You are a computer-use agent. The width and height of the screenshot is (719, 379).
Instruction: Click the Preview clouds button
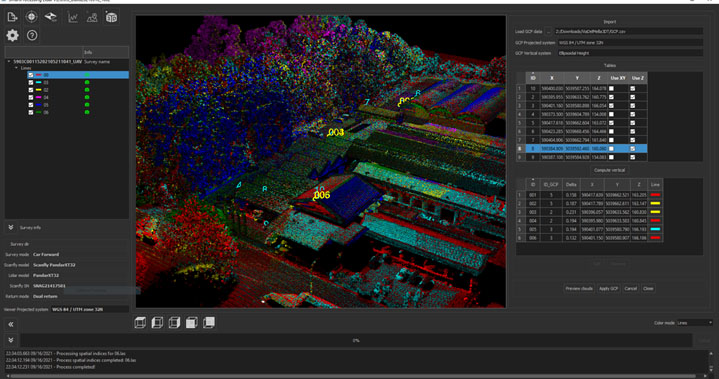[579, 288]
